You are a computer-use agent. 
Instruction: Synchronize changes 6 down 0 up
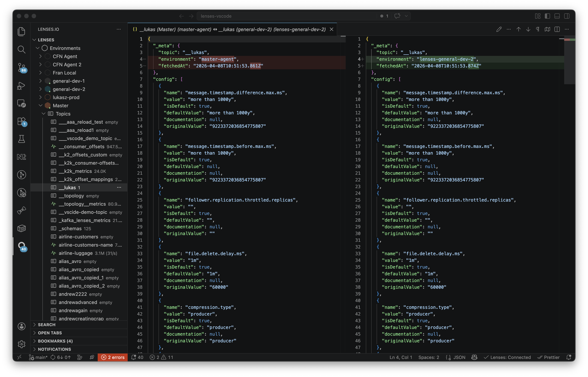pyautogui.click(x=61, y=357)
